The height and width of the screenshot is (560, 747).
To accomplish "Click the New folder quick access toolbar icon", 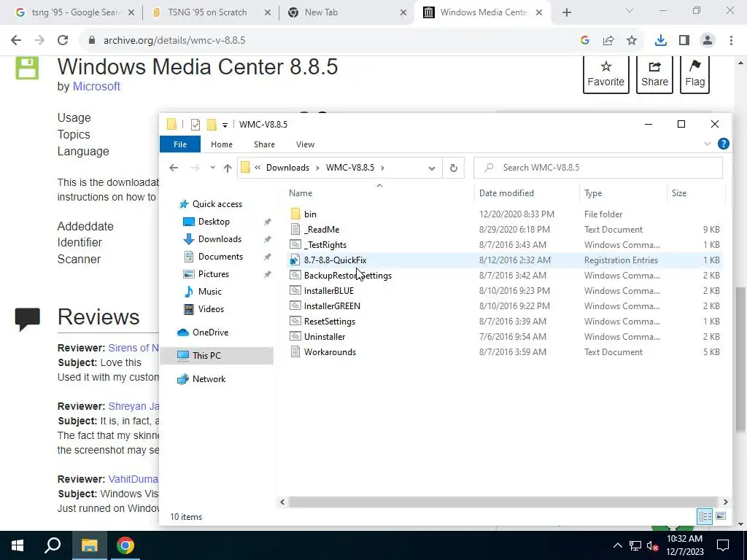I will tap(212, 125).
